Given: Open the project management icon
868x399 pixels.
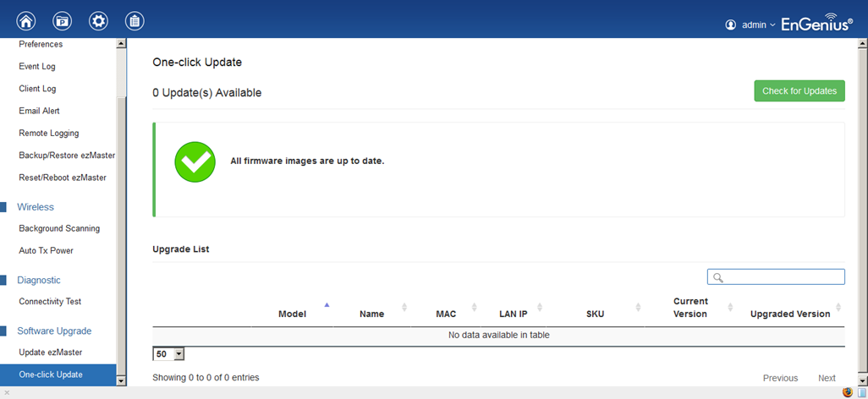Looking at the screenshot, I should [x=63, y=22].
